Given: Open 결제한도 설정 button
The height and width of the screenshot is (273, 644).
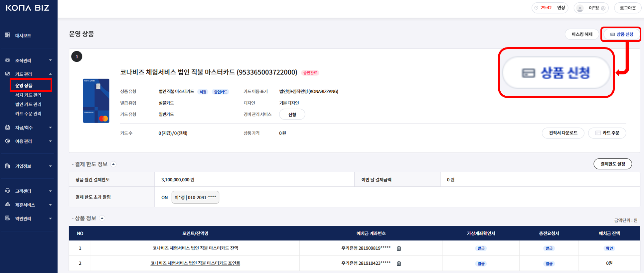Looking at the screenshot, I should click(x=613, y=164).
